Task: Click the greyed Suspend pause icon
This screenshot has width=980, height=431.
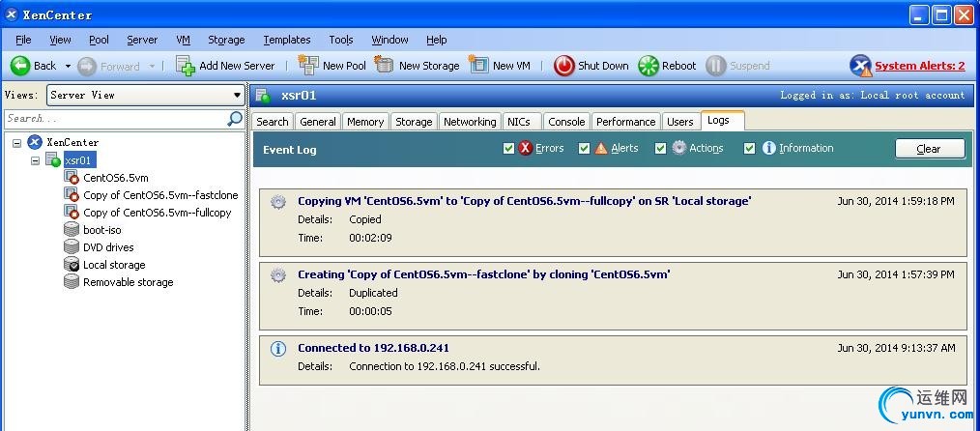Action: click(715, 66)
